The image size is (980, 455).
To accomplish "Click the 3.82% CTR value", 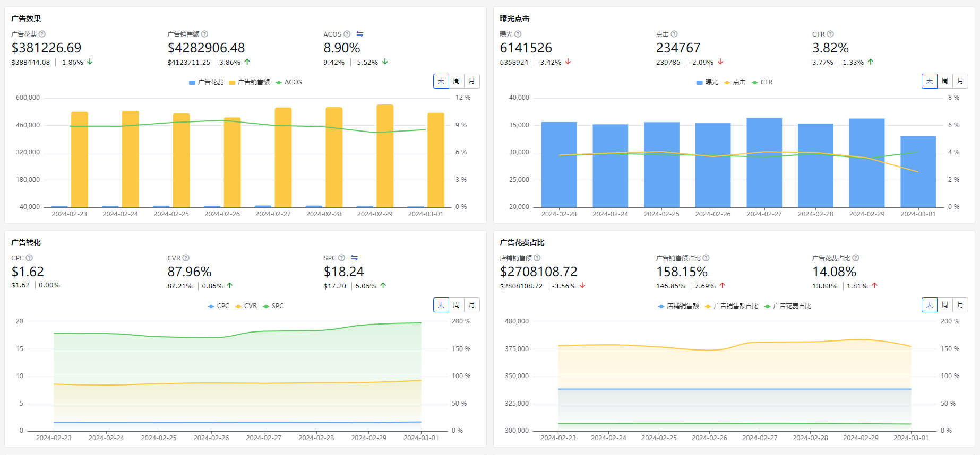I will [830, 48].
